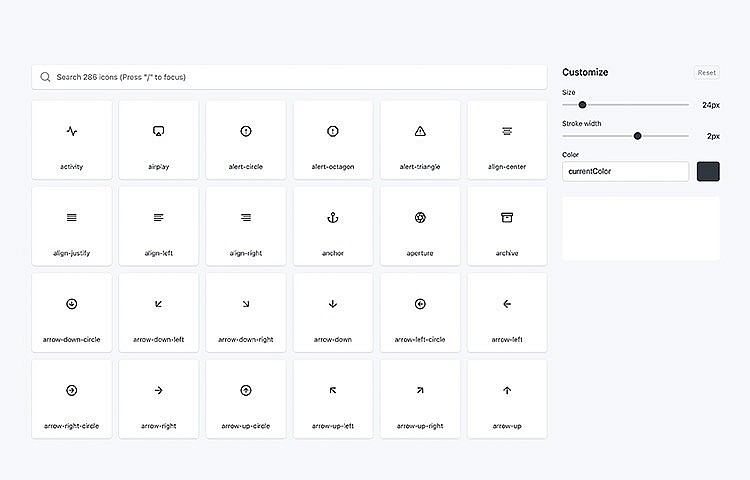
Task: Choose the alert-circle icon
Action: pyautogui.click(x=246, y=140)
